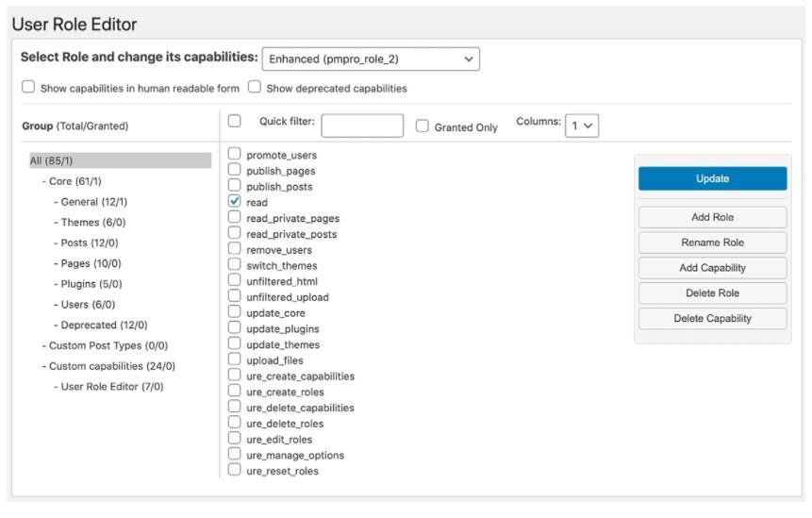Uncheck the read capability
Image resolution: width=812 pixels, height=518 pixels.
[x=235, y=201]
